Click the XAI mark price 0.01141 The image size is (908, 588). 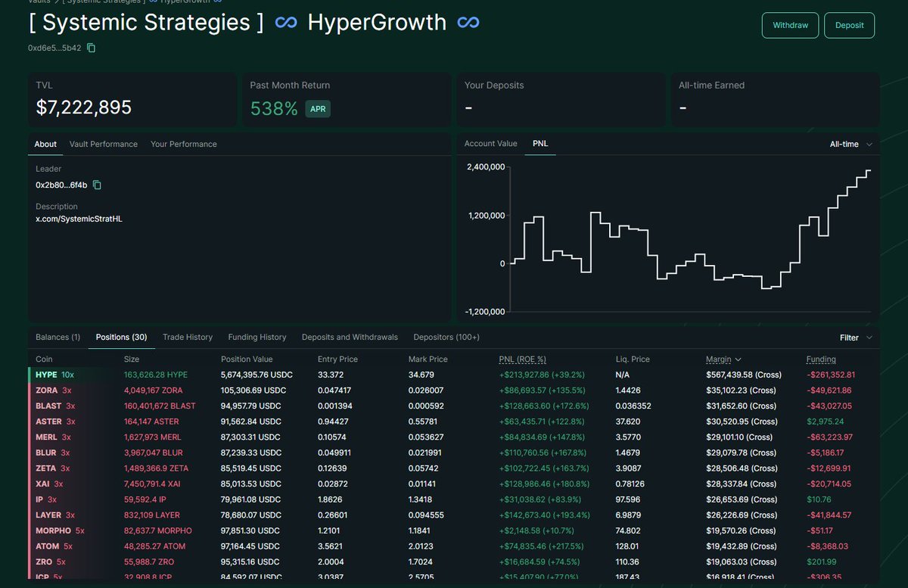pyautogui.click(x=421, y=484)
